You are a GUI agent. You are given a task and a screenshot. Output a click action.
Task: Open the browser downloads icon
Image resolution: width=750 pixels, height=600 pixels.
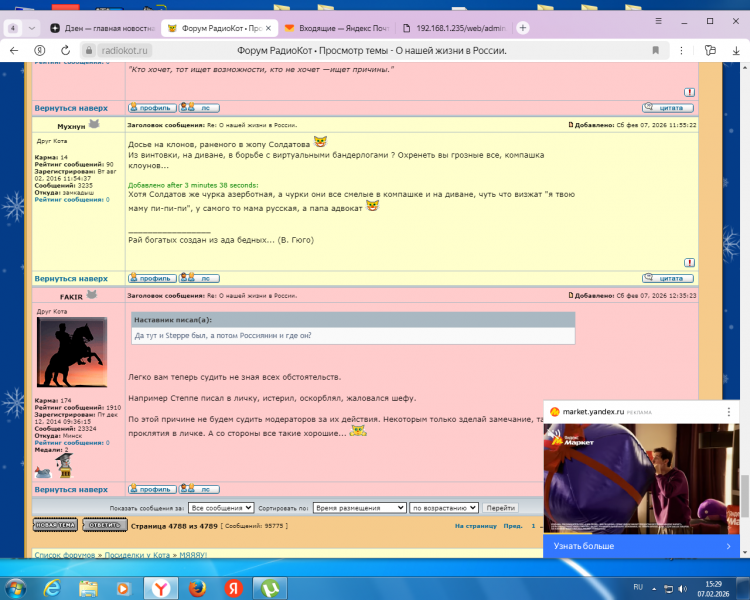coord(735,49)
